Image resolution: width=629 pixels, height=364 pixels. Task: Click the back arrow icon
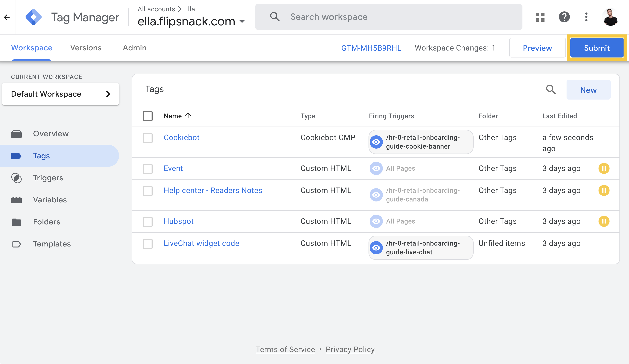coord(7,17)
